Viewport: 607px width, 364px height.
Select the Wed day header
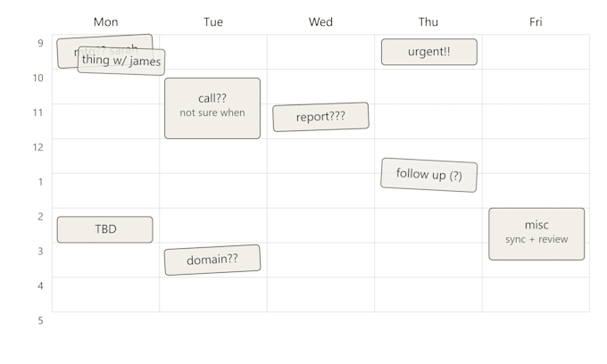(x=320, y=21)
